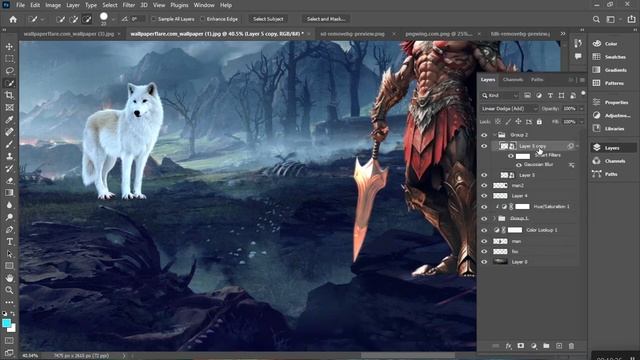Open the Plugins menu

point(179,5)
